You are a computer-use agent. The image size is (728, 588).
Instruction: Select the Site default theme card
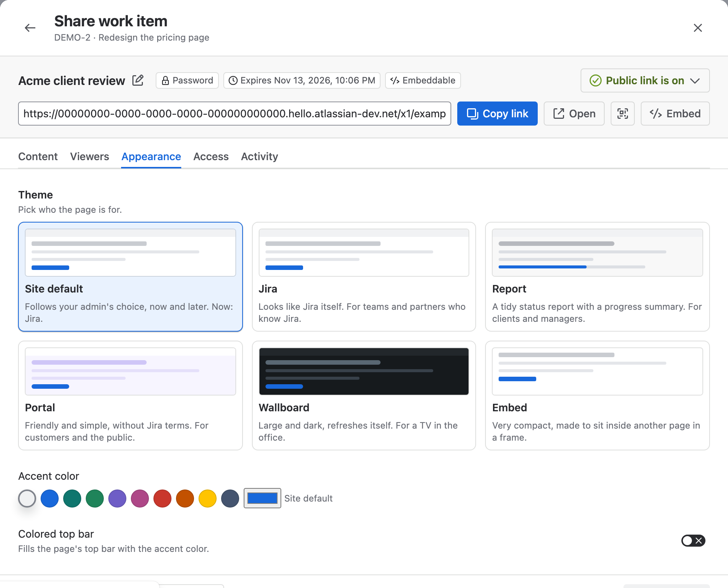click(130, 277)
